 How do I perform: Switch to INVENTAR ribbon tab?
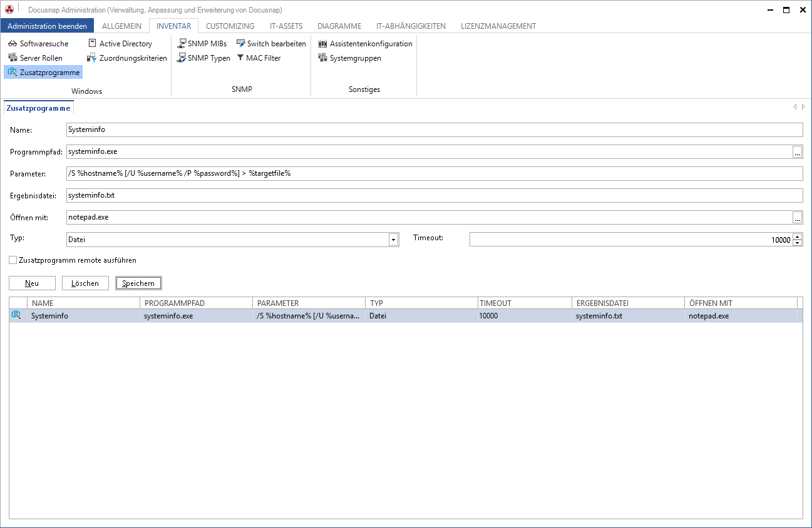(x=174, y=26)
